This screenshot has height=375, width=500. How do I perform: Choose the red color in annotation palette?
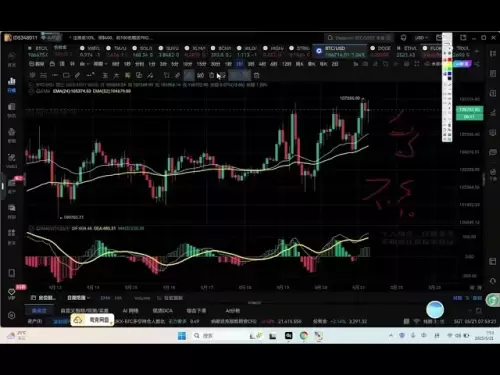click(449, 60)
